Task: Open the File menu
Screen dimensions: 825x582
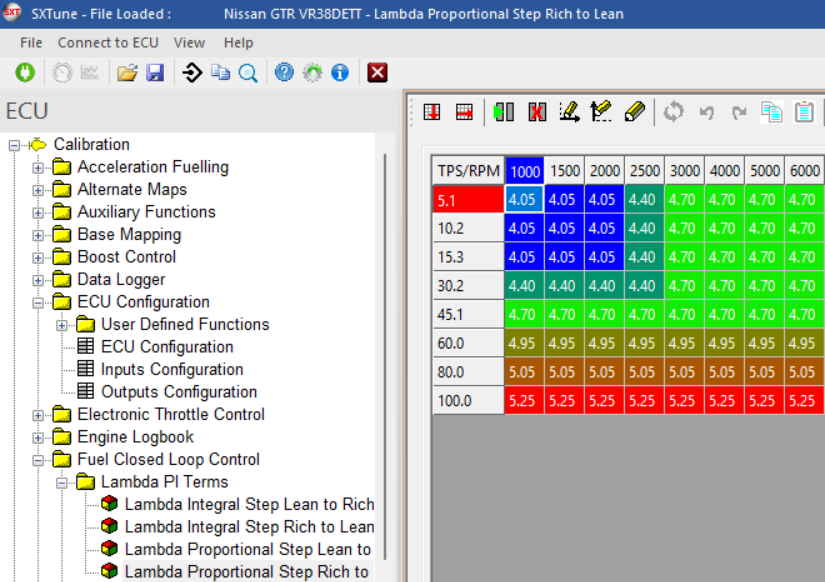Action: (31, 43)
